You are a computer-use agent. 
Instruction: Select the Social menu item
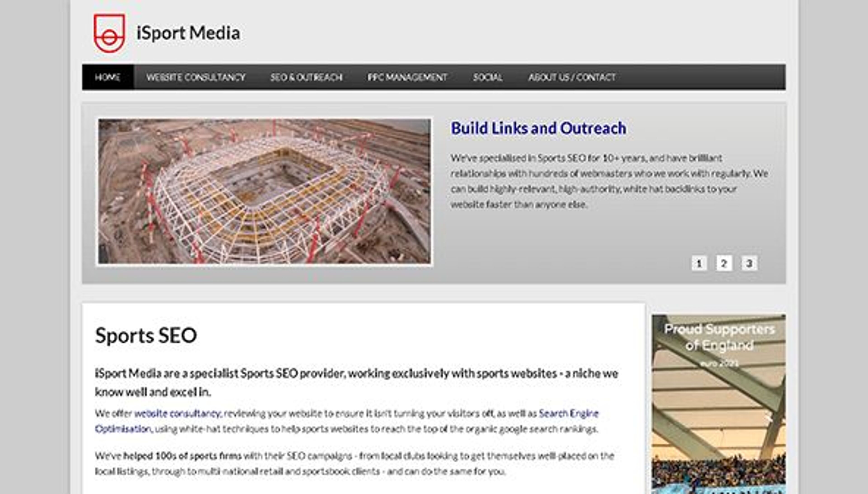[488, 77]
